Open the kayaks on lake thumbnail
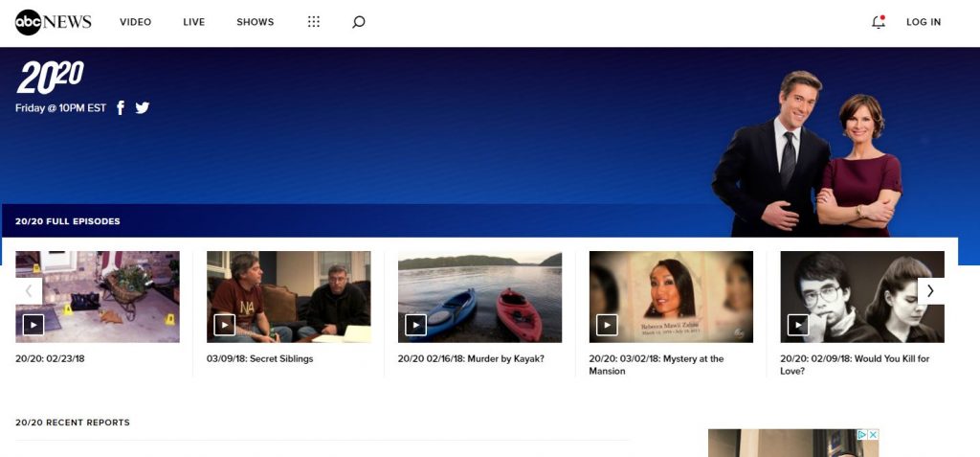The width and height of the screenshot is (980, 457). (x=480, y=297)
